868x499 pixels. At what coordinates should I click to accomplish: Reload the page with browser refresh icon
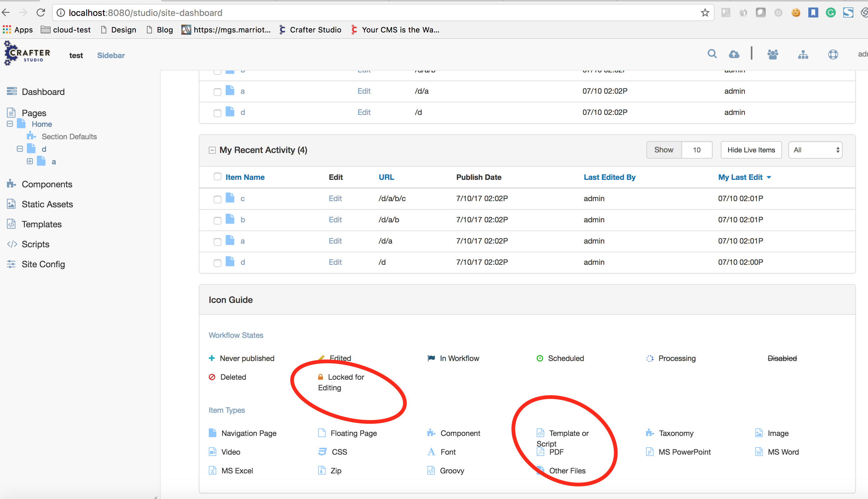click(41, 13)
